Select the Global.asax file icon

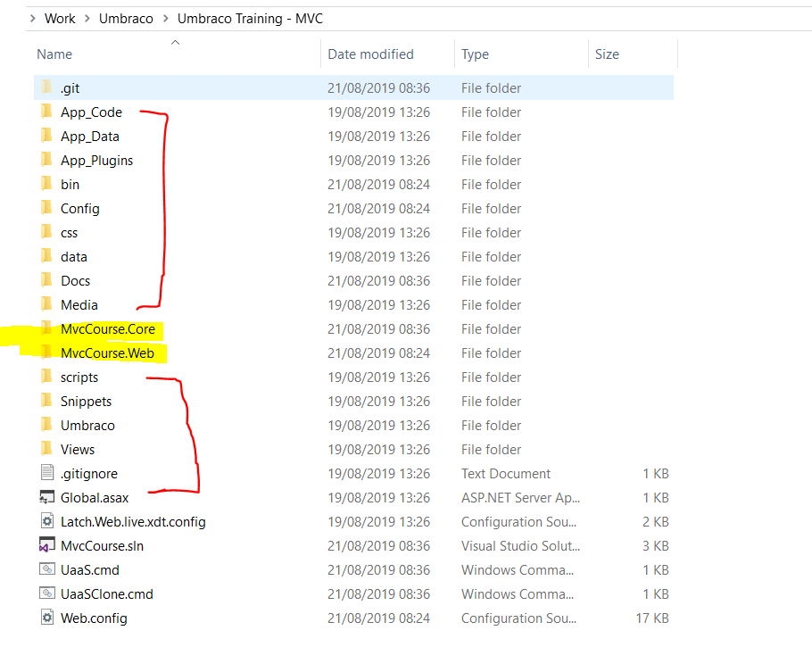click(x=47, y=497)
